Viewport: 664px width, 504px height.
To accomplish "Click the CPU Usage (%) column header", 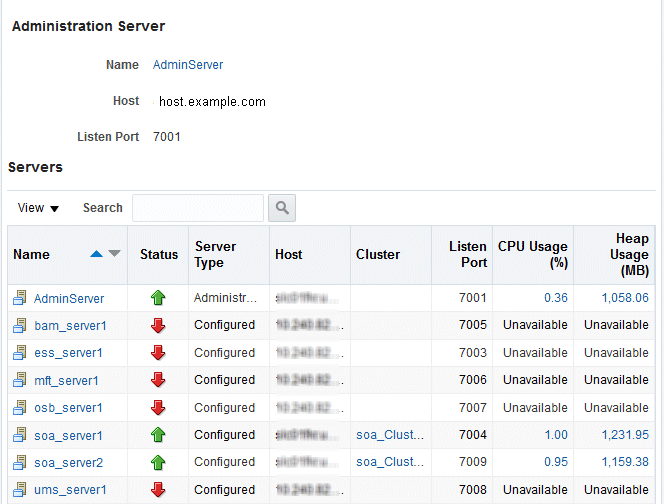I will [x=533, y=255].
